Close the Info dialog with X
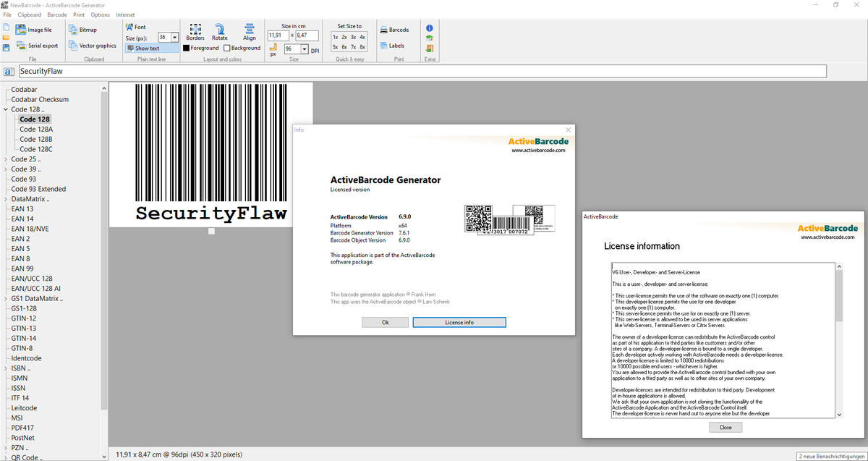Viewport: 868px width, 461px height. tap(568, 130)
